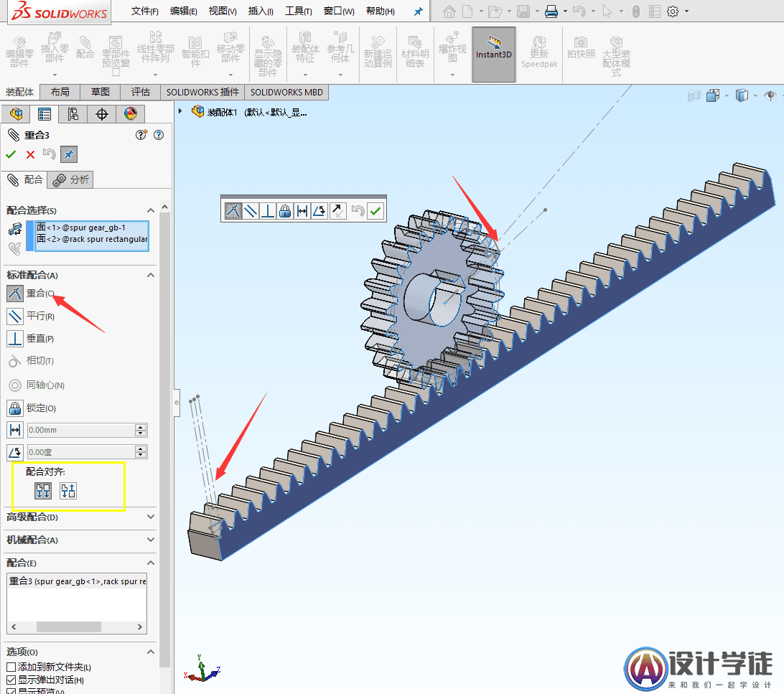This screenshot has height=694, width=784.
Task: Choose parallel mate in floating toolbar
Action: [251, 211]
